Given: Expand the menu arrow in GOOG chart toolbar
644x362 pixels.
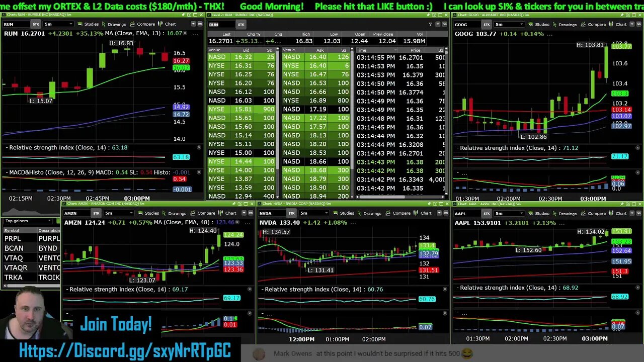Looking at the screenshot, I should [x=632, y=24].
